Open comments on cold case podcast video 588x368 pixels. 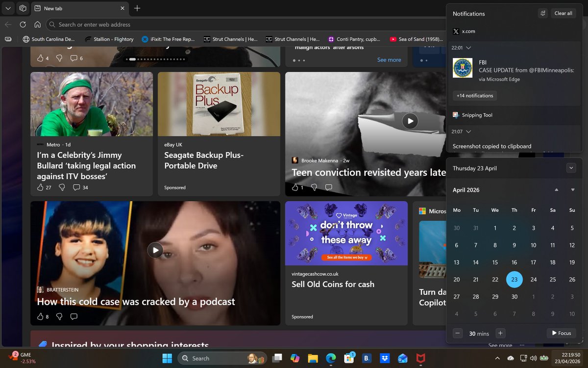(x=74, y=316)
